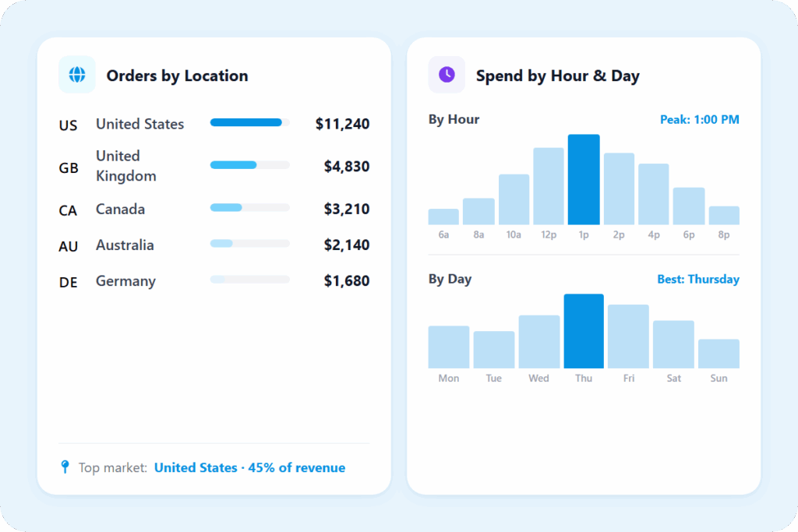Click the Australia $2,140 amount

click(x=347, y=245)
